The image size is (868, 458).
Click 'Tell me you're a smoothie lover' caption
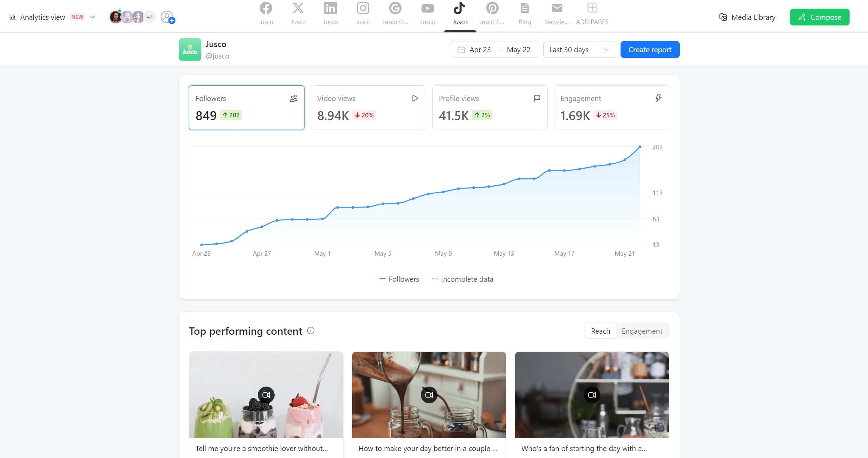click(x=261, y=448)
